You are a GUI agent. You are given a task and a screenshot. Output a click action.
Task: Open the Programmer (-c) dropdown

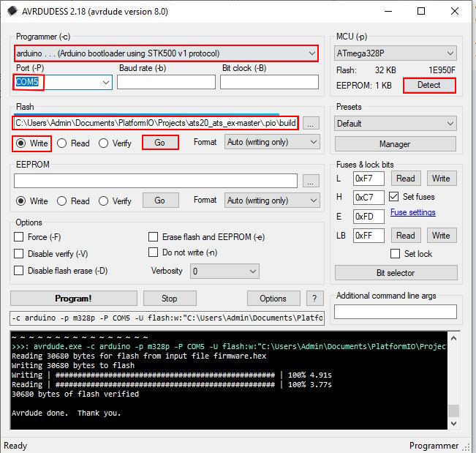[166, 53]
